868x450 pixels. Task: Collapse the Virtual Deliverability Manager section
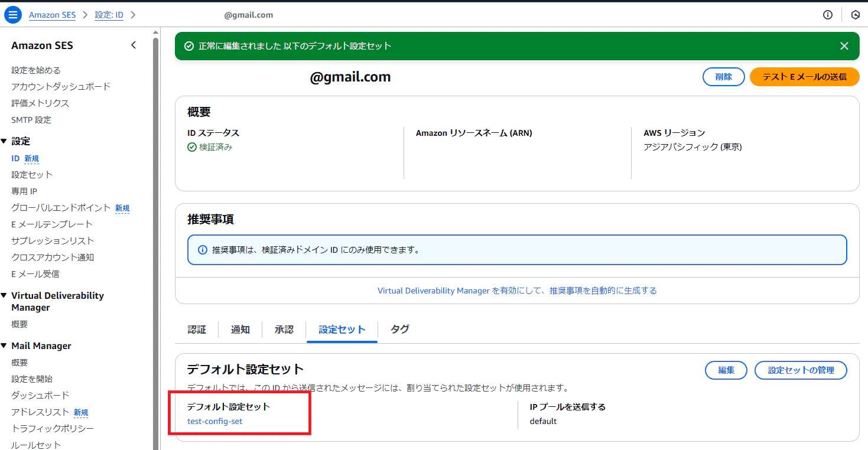(x=4, y=295)
